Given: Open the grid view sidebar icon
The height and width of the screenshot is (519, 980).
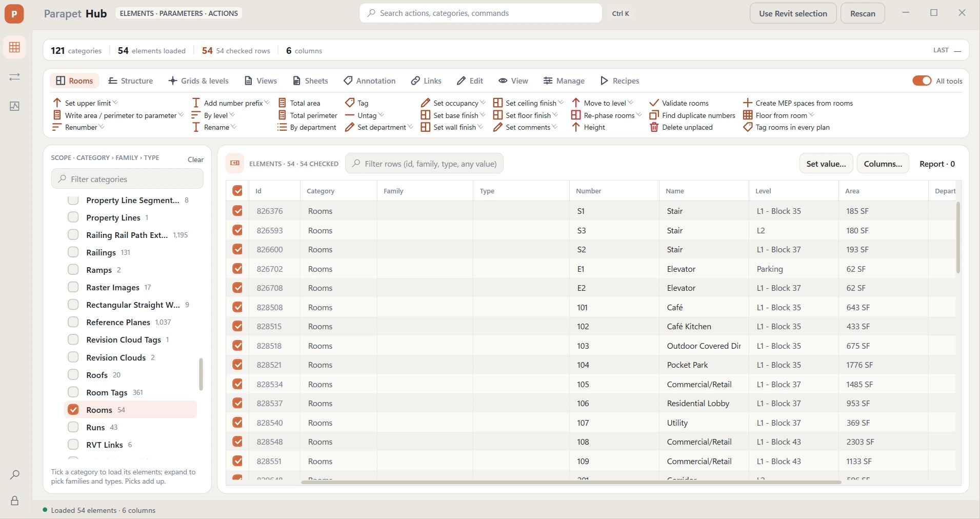Looking at the screenshot, I should pos(14,48).
